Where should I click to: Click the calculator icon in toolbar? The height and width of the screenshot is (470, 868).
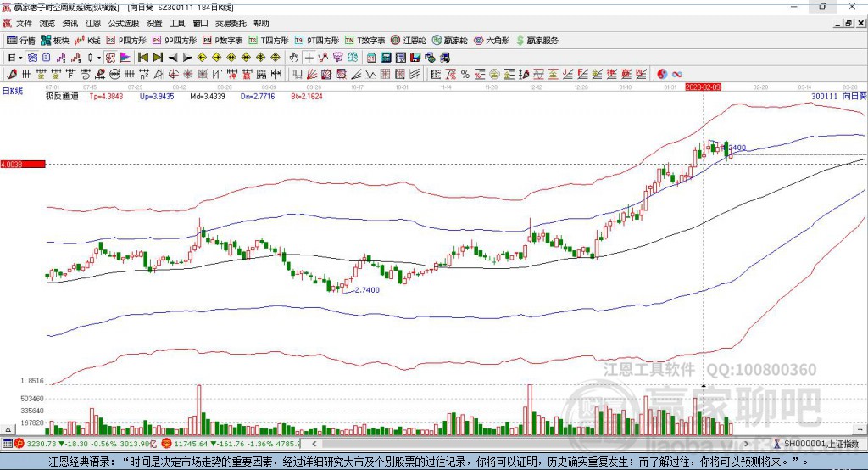[387, 57]
